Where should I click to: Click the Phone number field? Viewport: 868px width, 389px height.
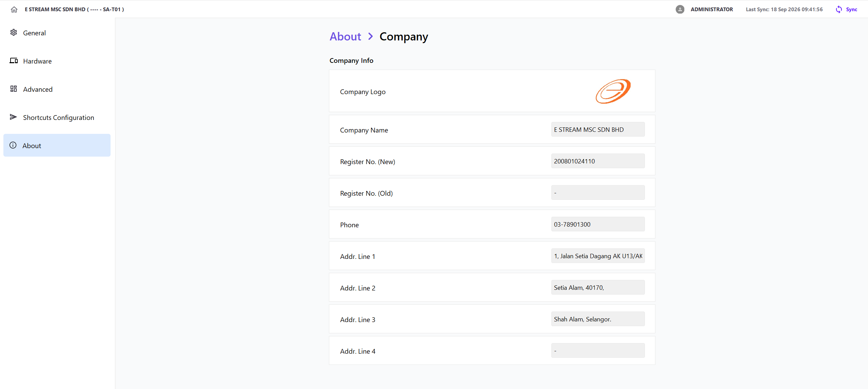pyautogui.click(x=598, y=224)
